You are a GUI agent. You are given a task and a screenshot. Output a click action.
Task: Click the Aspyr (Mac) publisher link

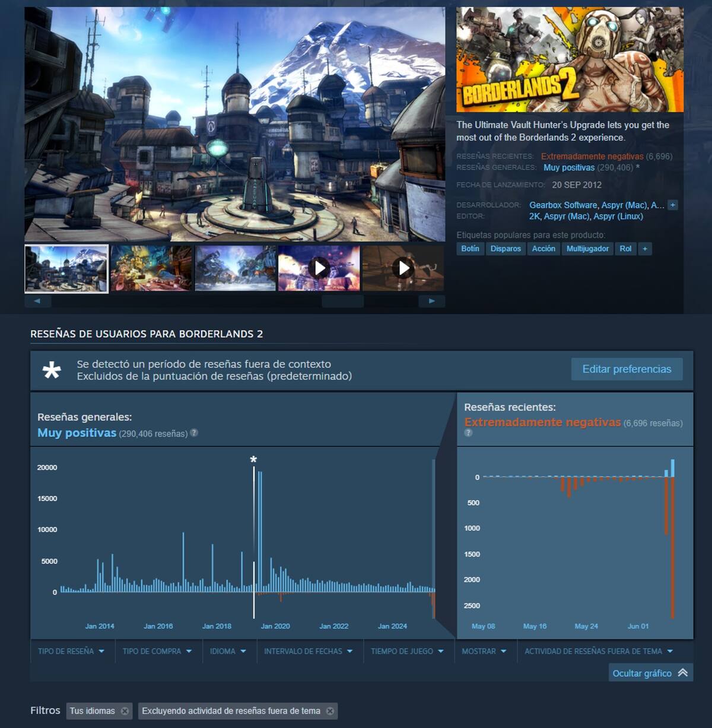(x=567, y=217)
